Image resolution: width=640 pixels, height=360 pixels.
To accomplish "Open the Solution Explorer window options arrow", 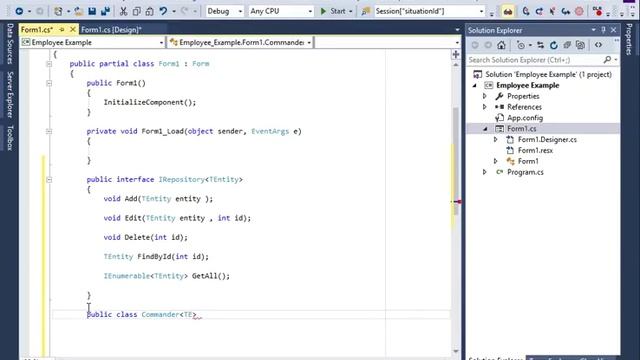I will (x=593, y=30).
